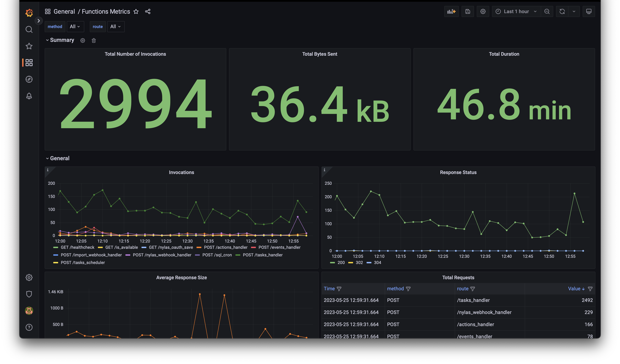This screenshot has height=364, width=620.
Task: Save the dashboard with the disk icon
Action: pyautogui.click(x=467, y=11)
